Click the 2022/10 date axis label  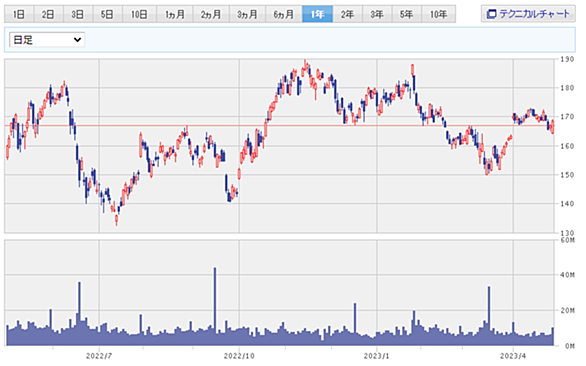pos(239,356)
